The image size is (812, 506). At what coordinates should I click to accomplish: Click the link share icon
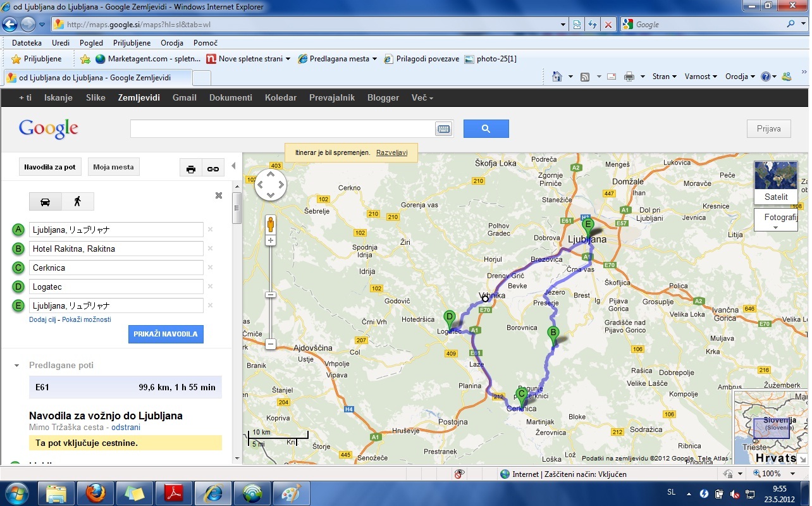(x=213, y=169)
